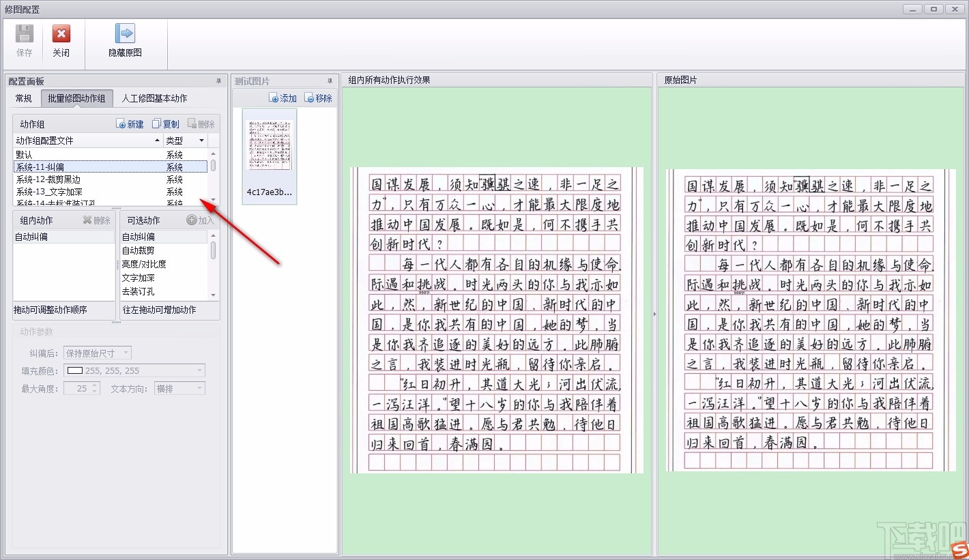
Task: Click 原始图片 original image preview
Action: [811, 320]
